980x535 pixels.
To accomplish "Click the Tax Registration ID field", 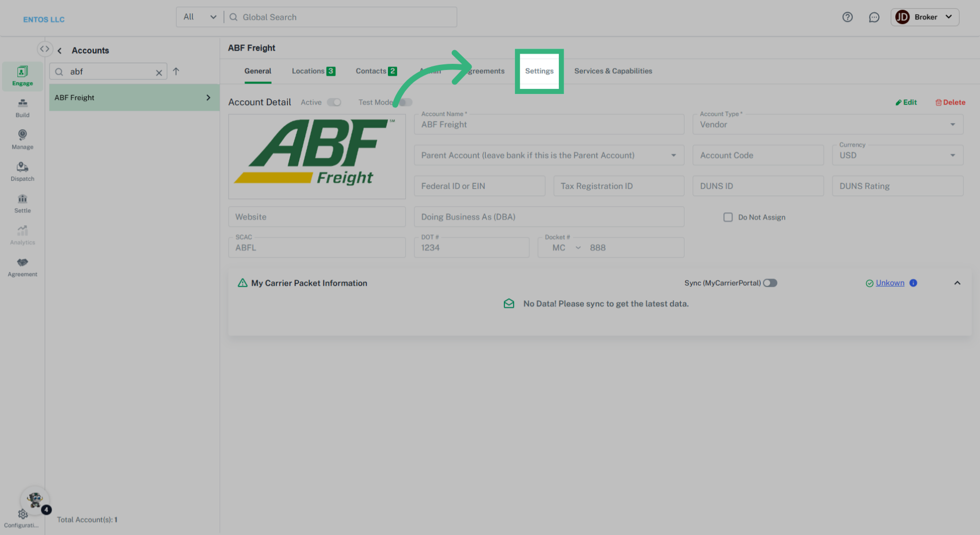I will [619, 186].
